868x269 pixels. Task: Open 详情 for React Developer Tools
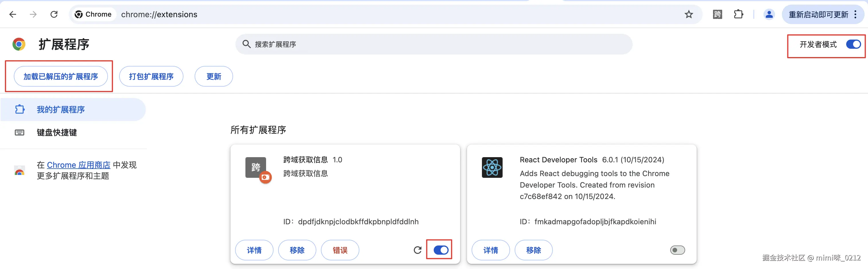pyautogui.click(x=491, y=250)
